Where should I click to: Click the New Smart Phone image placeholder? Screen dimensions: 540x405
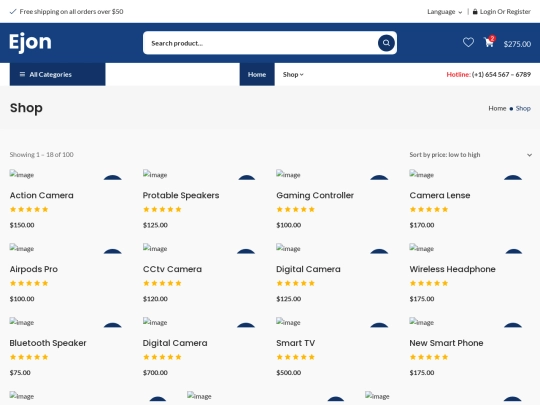422,322
